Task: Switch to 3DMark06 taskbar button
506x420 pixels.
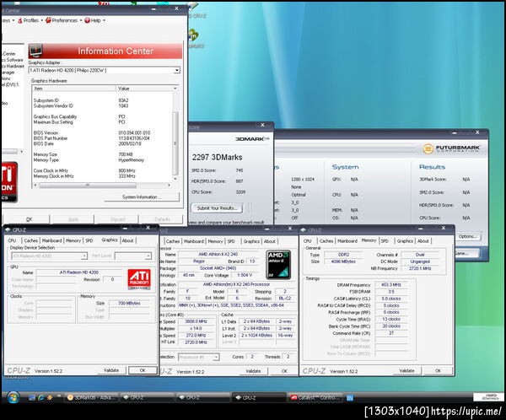Action: pyautogui.click(x=91, y=398)
